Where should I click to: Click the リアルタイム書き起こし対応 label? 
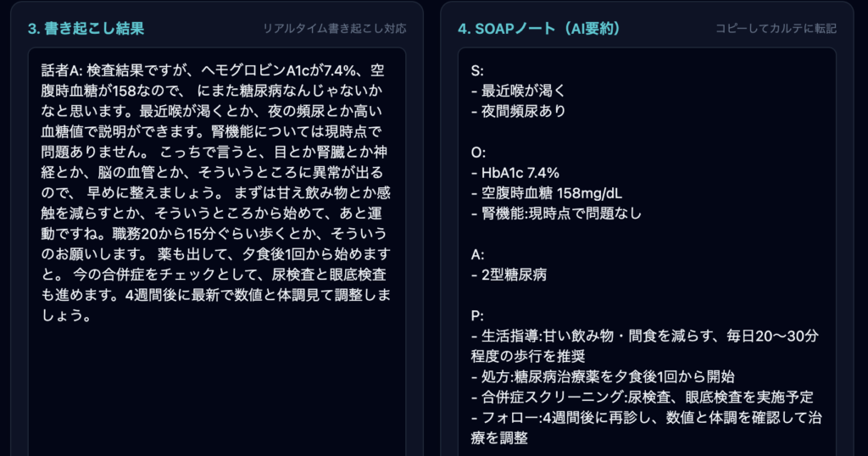[335, 29]
